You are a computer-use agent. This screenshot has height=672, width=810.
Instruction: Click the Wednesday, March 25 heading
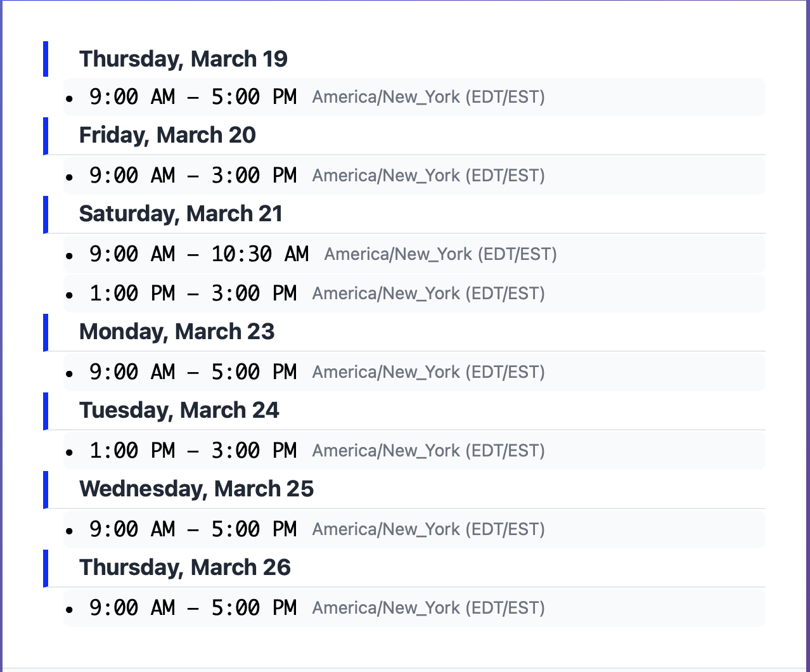[196, 489]
